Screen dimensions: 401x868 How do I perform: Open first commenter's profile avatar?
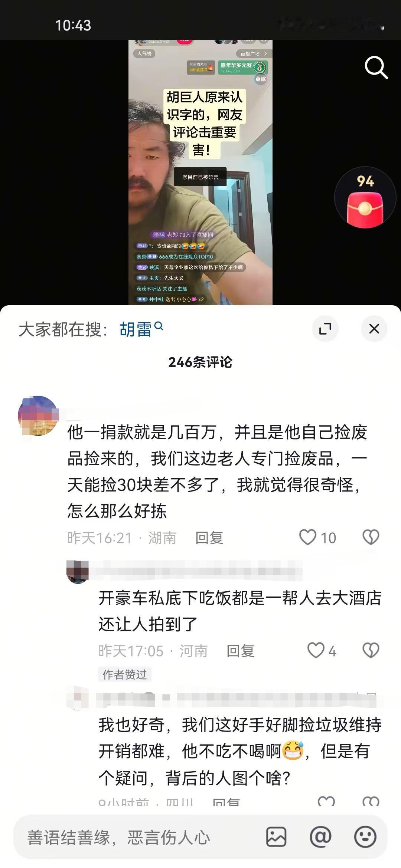(x=38, y=415)
